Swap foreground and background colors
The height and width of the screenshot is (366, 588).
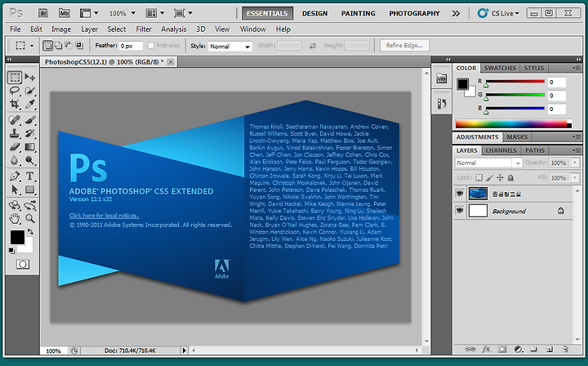(x=30, y=231)
